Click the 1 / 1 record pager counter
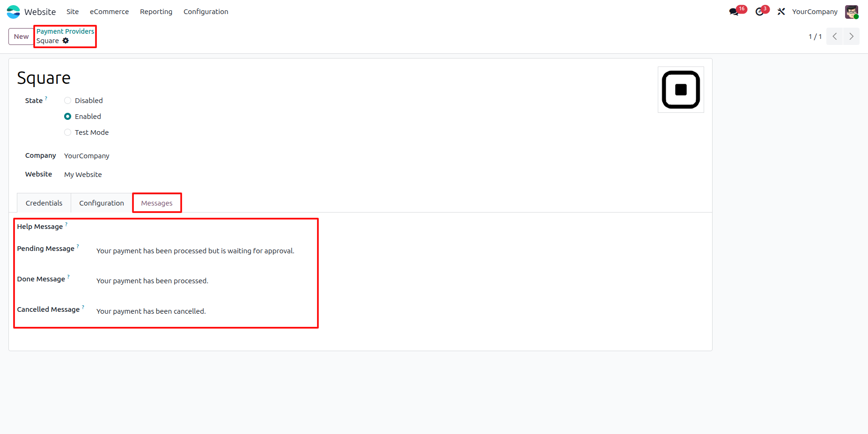Image resolution: width=868 pixels, height=434 pixels. [815, 37]
